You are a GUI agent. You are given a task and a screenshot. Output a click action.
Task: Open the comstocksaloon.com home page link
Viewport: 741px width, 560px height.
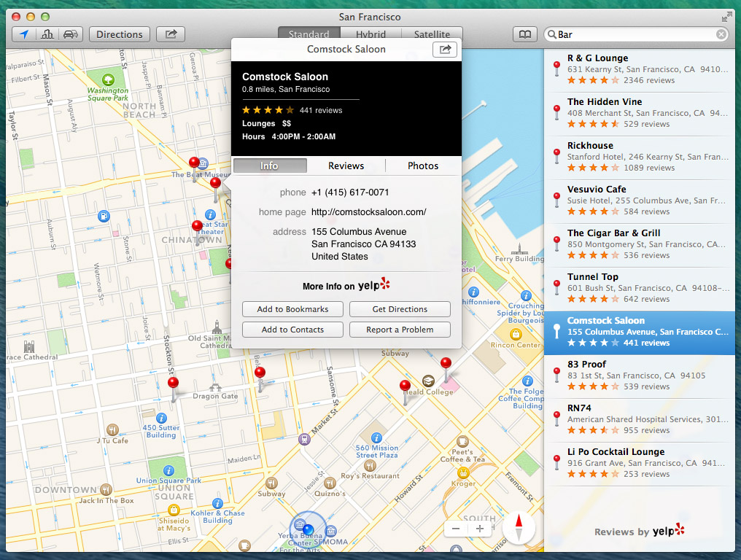368,212
